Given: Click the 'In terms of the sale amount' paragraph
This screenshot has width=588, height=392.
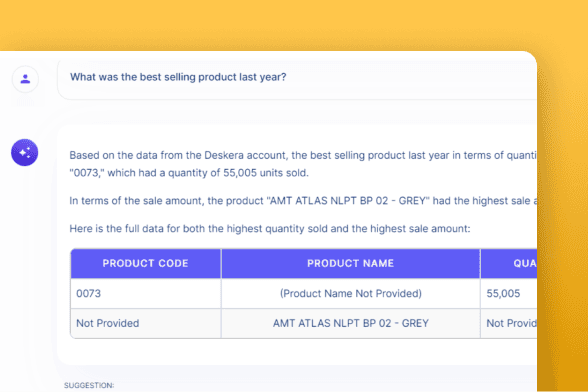Looking at the screenshot, I should point(303,201).
